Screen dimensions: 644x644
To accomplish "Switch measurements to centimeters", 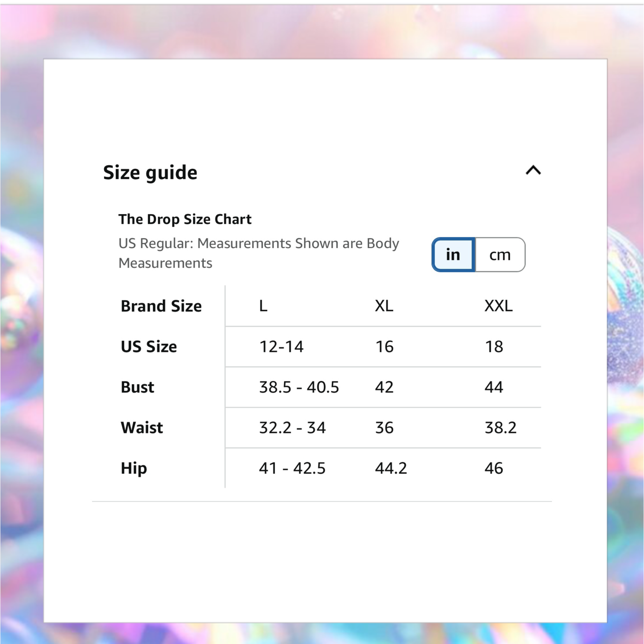I will click(500, 255).
